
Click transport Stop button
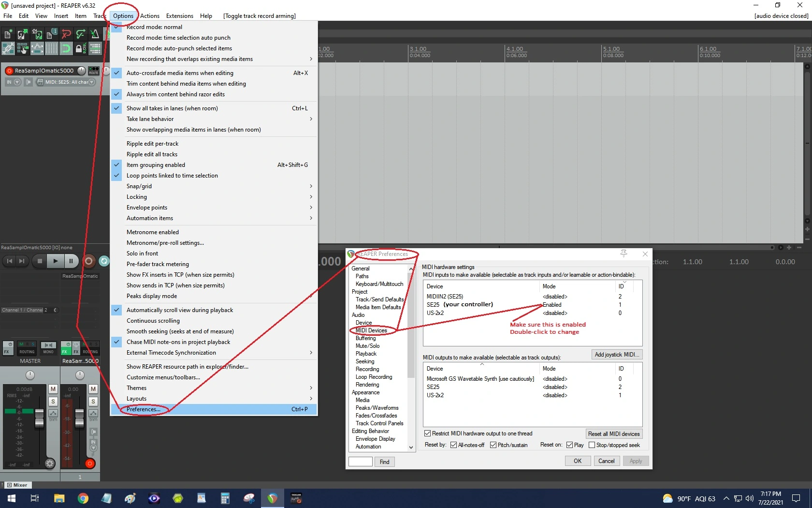[x=40, y=261]
